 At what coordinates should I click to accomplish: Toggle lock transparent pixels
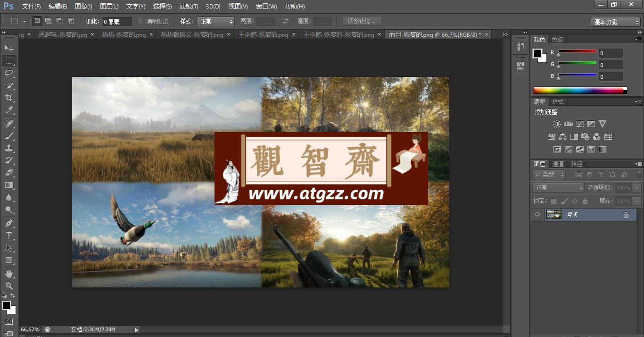(553, 201)
